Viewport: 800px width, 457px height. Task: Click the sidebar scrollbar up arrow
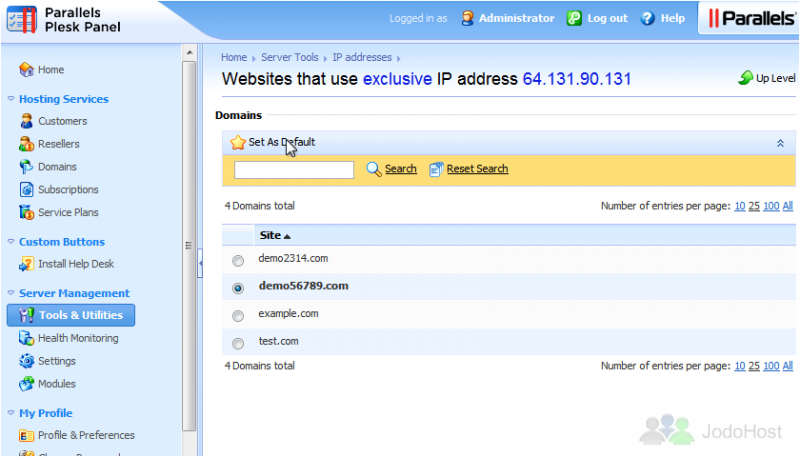pyautogui.click(x=189, y=53)
